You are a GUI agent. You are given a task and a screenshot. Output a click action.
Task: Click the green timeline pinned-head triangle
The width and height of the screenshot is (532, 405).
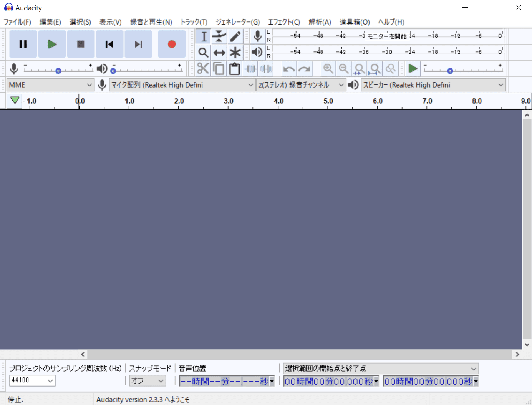15,101
